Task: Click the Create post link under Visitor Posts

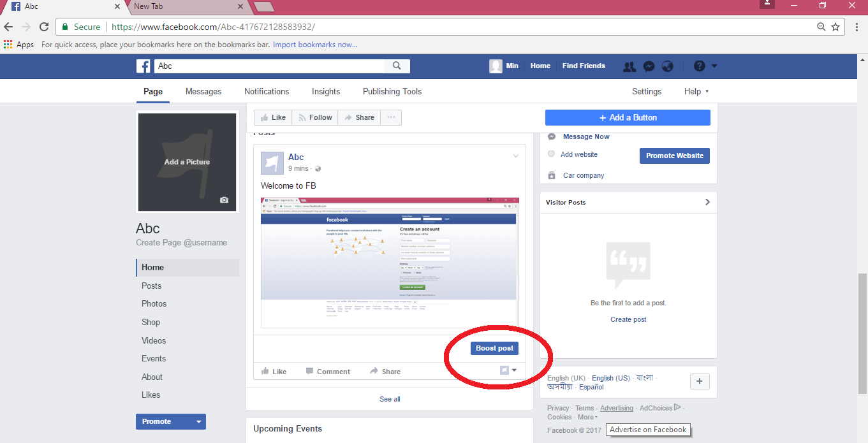Action: pos(628,319)
